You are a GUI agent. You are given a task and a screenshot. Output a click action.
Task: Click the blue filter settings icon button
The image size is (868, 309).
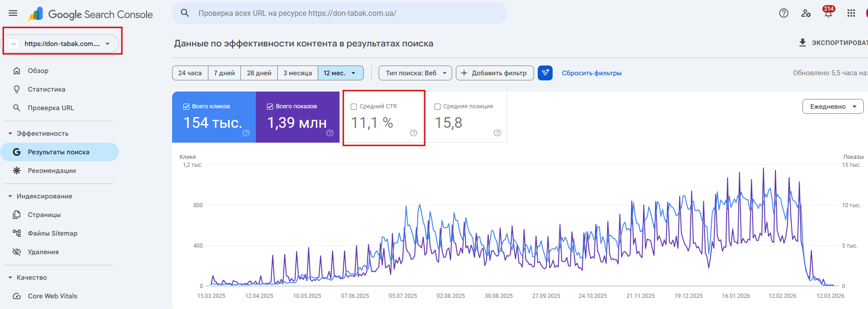tap(545, 73)
